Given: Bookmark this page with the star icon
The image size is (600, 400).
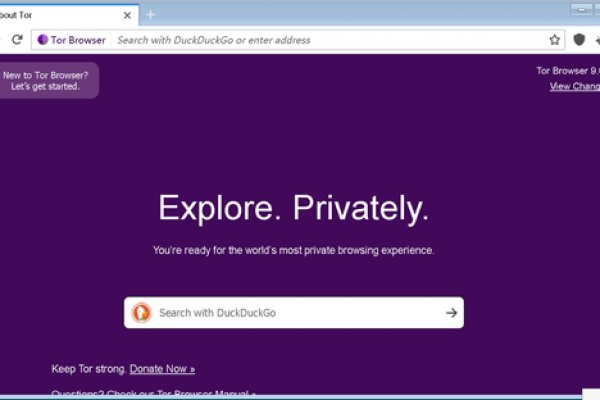Looking at the screenshot, I should click(555, 40).
